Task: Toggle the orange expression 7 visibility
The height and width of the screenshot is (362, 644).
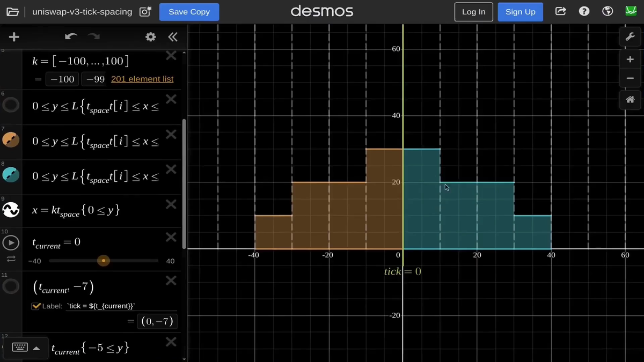Action: point(11,140)
